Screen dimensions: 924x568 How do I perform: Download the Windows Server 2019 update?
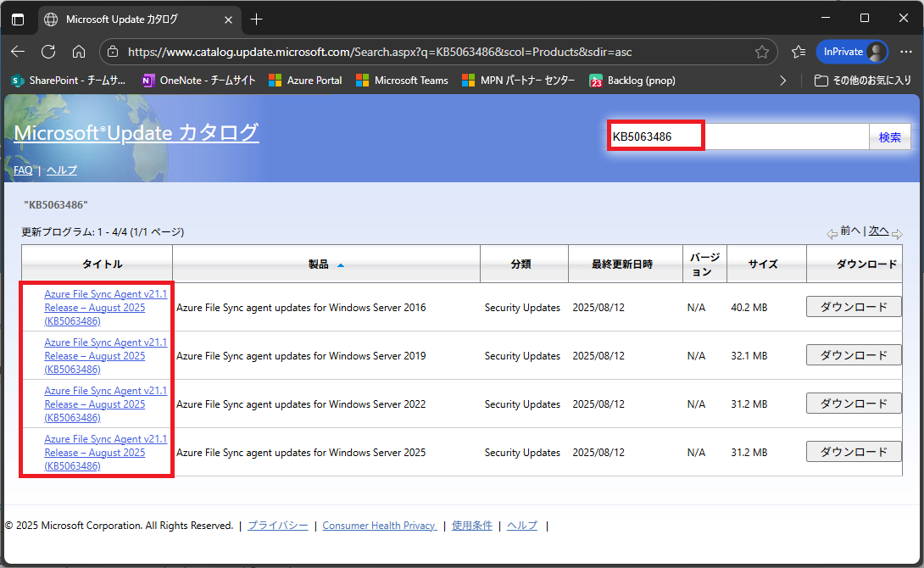[854, 354]
